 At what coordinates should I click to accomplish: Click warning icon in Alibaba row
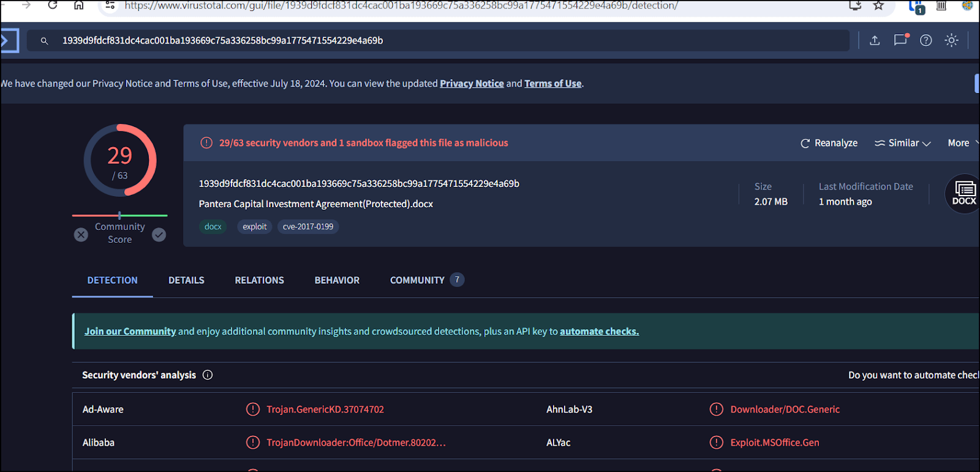(x=253, y=443)
